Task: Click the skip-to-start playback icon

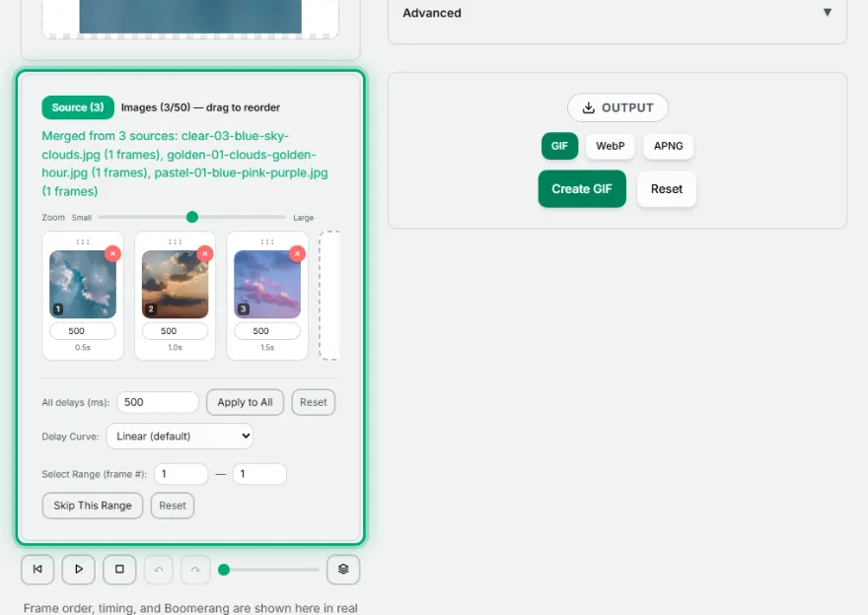Action: pyautogui.click(x=37, y=569)
